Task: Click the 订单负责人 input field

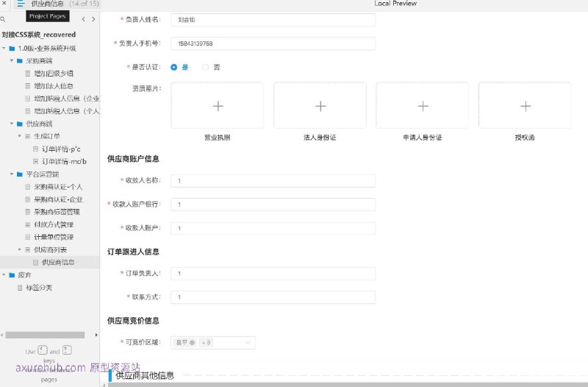Action: [273, 274]
